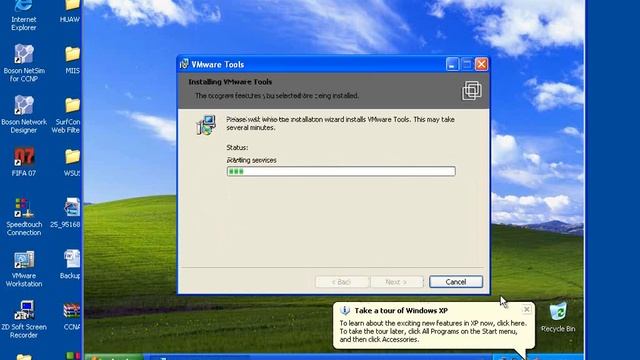Click the installation progress bar
This screenshot has height=360, width=640.
point(341,171)
